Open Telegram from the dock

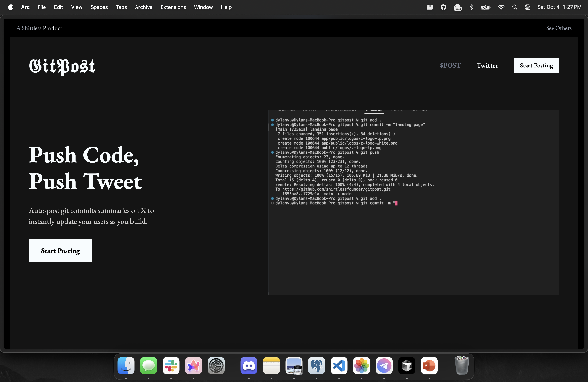pyautogui.click(x=384, y=365)
